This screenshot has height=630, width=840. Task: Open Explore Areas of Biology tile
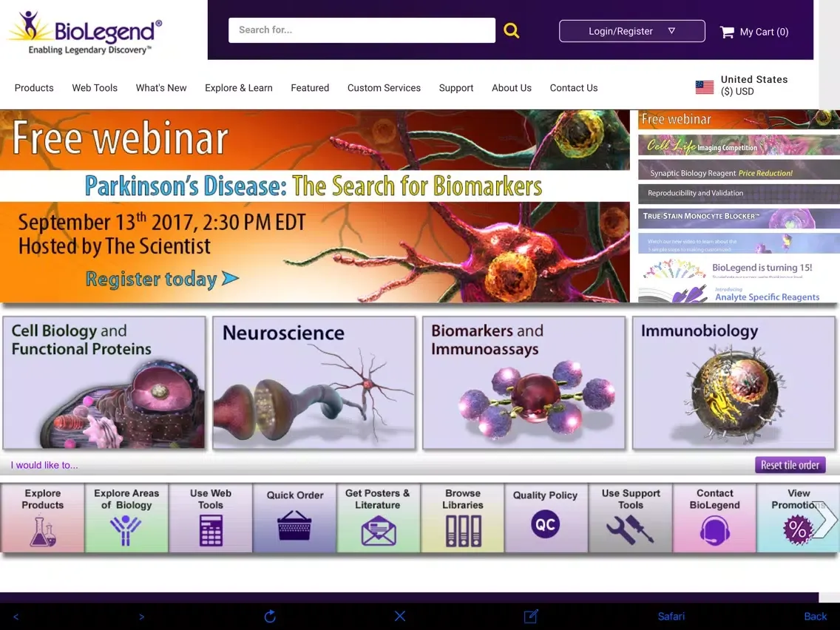(x=126, y=518)
